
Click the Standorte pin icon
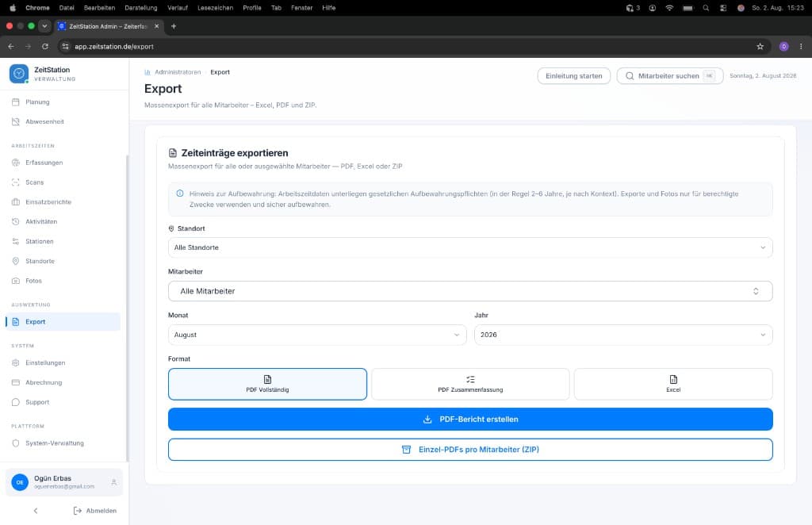click(16, 261)
